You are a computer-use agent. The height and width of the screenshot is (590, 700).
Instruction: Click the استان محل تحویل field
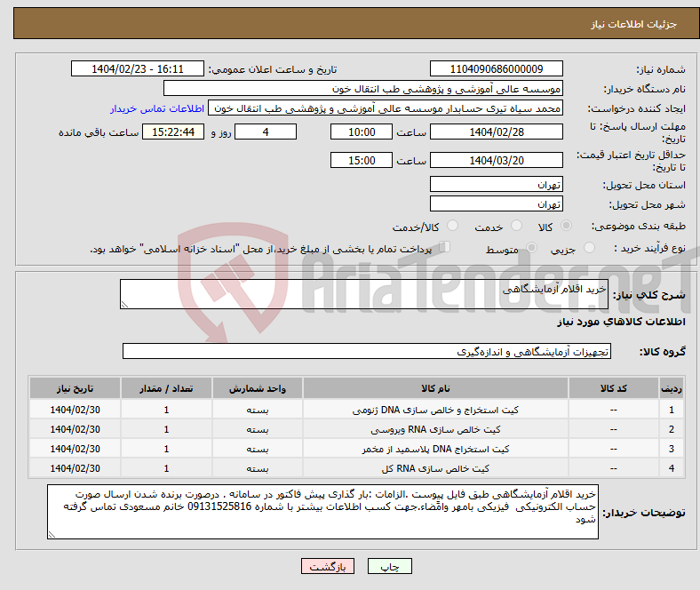coord(496,184)
